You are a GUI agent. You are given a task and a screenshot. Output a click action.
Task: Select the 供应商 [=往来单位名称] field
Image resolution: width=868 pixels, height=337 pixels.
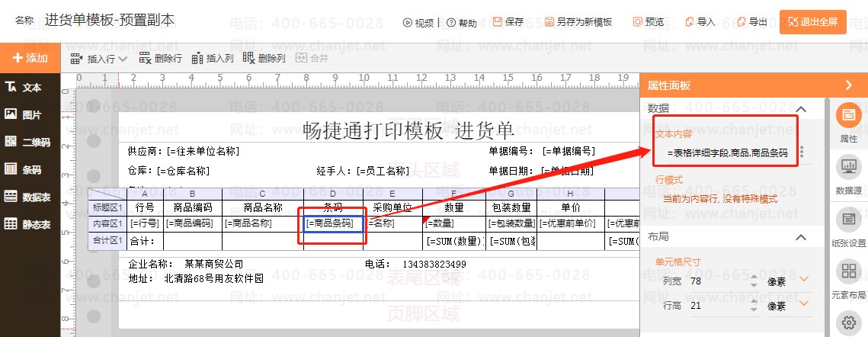click(x=183, y=151)
